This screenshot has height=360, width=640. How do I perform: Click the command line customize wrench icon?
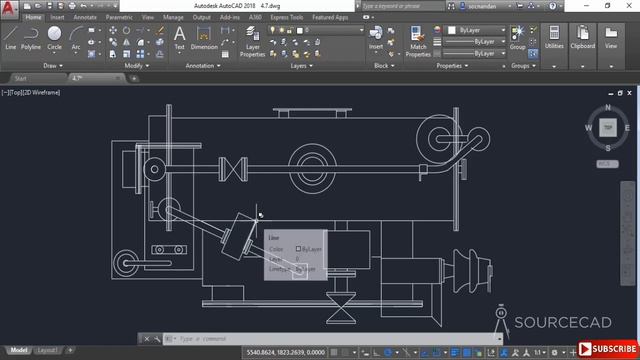click(157, 339)
